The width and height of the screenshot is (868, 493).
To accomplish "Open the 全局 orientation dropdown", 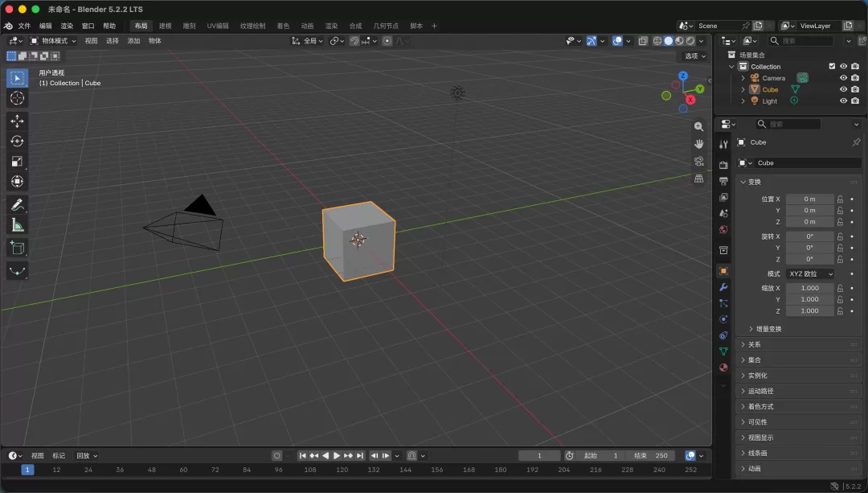I will [x=307, y=41].
